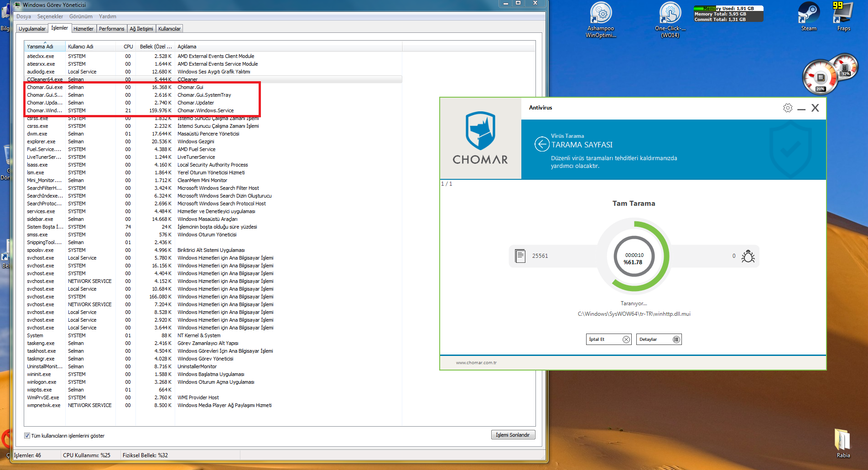Viewport: 868px width, 470px height.
Task: Select wmpnetwk.exe process row
Action: [213, 405]
